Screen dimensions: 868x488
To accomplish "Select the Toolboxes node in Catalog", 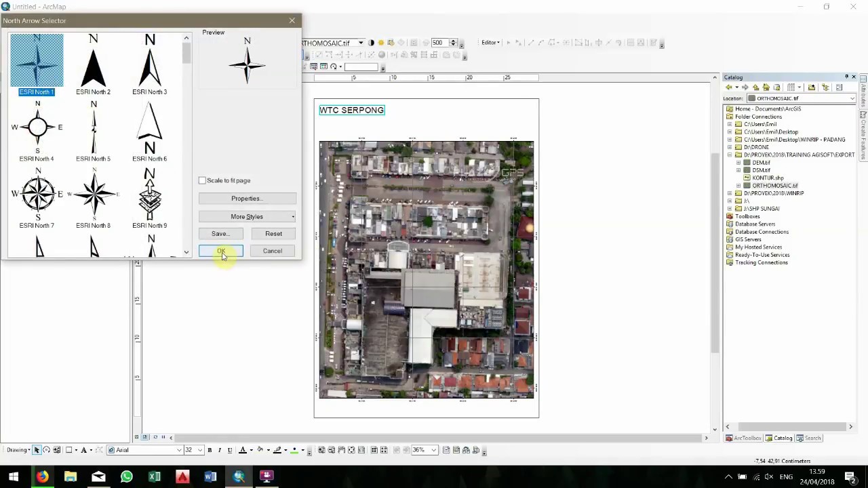I will pos(747,216).
